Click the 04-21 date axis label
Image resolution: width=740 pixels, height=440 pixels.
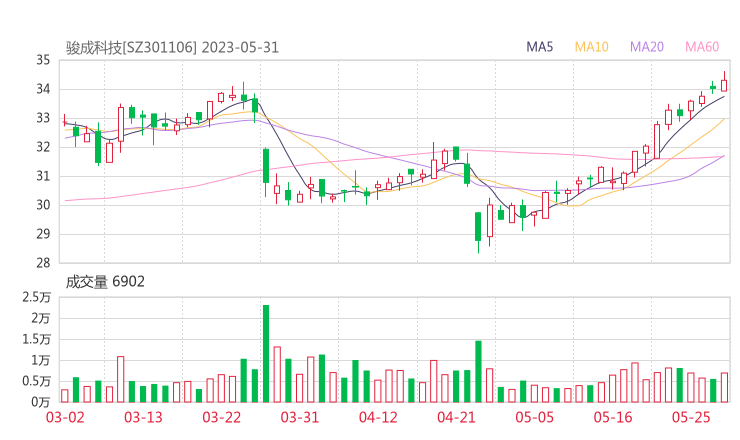click(456, 417)
